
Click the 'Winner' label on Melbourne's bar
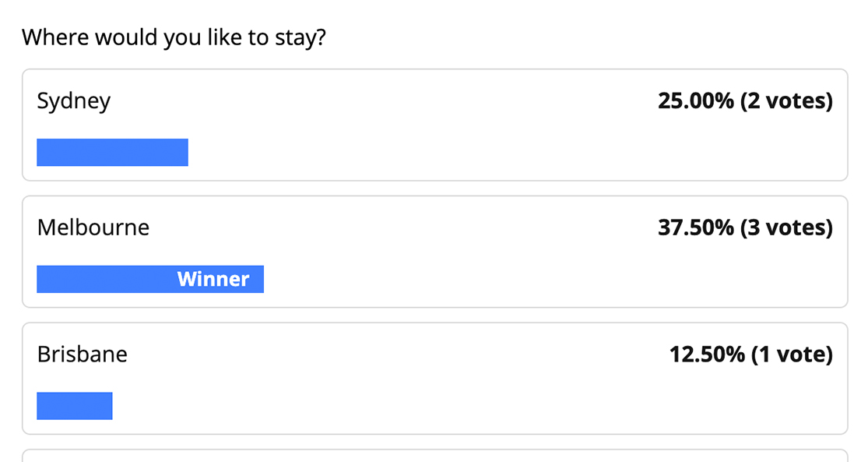coord(213,279)
